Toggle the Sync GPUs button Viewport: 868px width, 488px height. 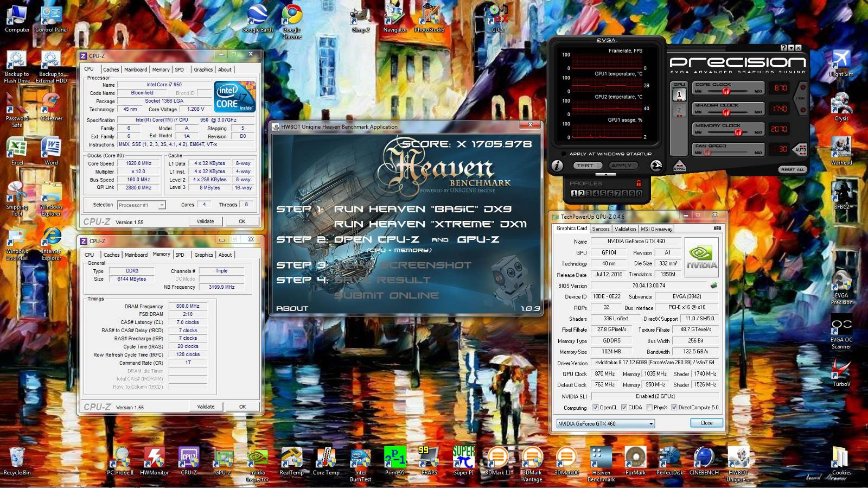coord(679,166)
